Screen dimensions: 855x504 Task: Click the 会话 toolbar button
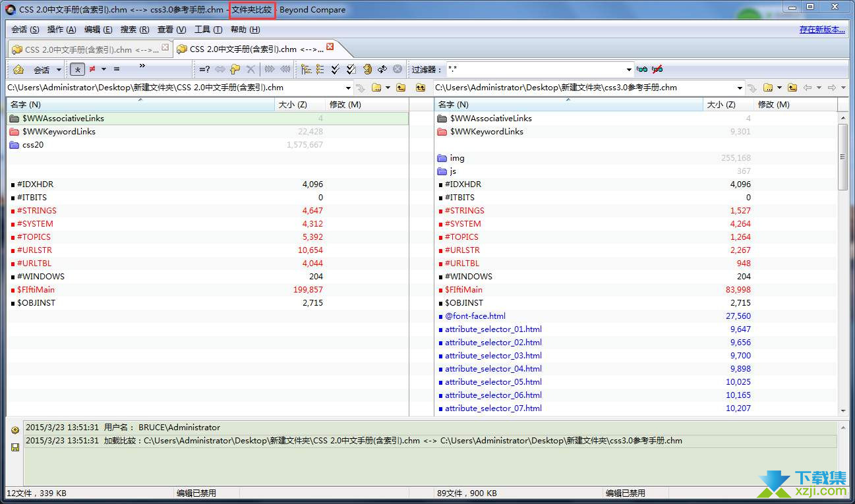41,69
